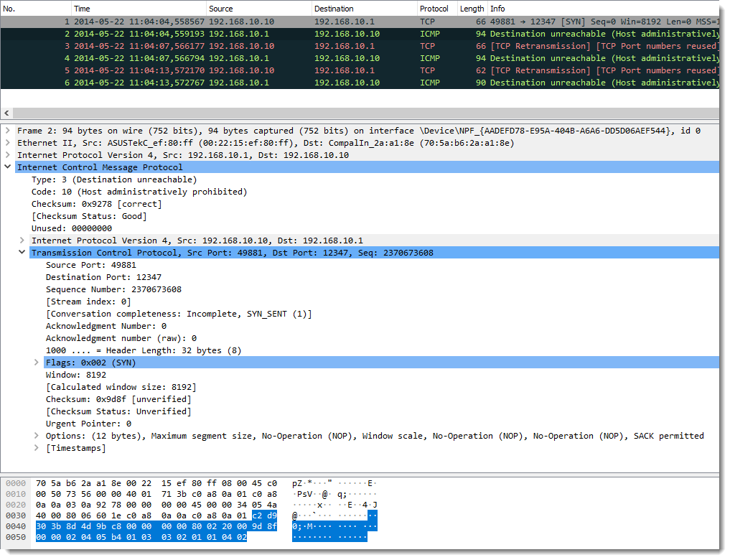
Task: Click hex offset 0010 row bytes
Action: click(156, 494)
